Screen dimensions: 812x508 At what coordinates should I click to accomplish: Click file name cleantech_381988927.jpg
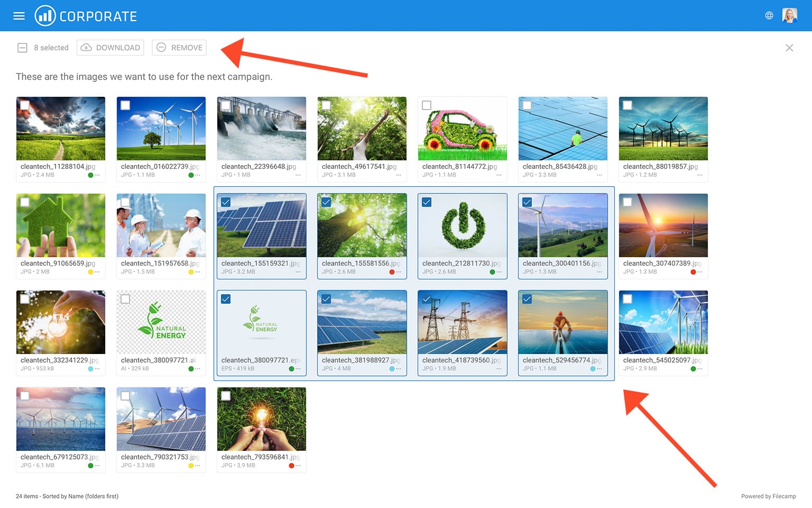(361, 360)
